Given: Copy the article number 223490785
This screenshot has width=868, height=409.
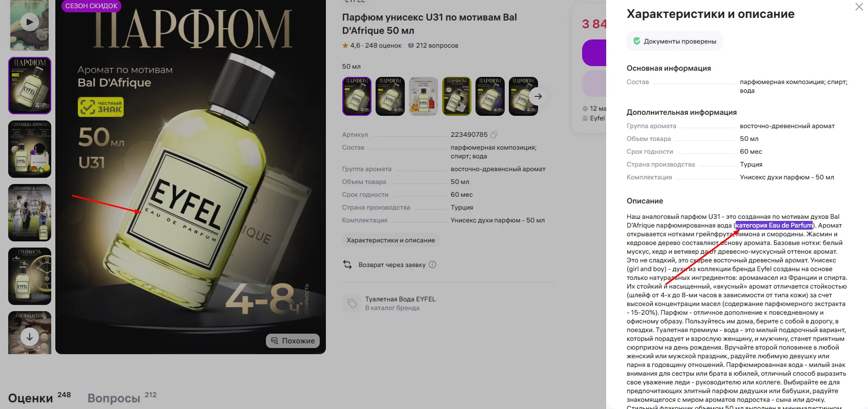Looking at the screenshot, I should click(494, 135).
